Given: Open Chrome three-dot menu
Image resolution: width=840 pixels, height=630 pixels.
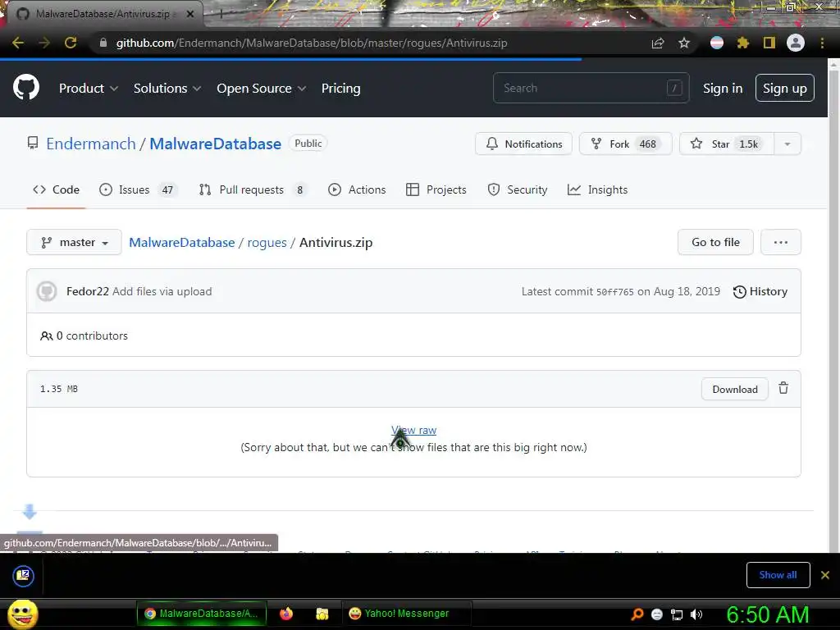Looking at the screenshot, I should [x=822, y=43].
